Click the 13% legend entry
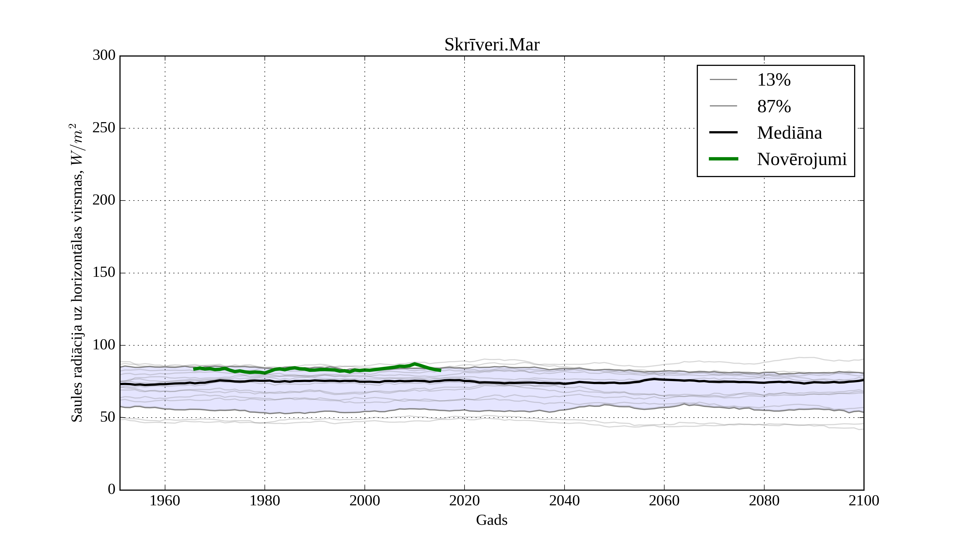Viewport: 960px width, 560px height. coord(773,80)
